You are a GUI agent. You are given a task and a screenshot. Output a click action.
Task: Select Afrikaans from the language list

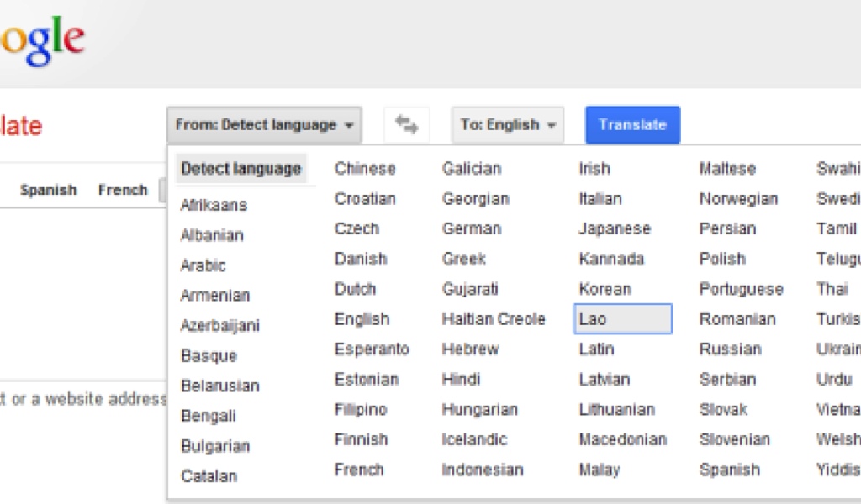point(214,205)
